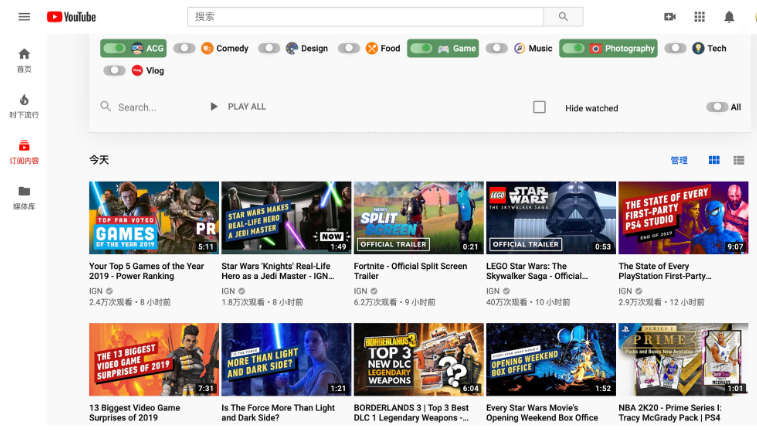
Task: Click the blue 管理 manage link
Action: (x=679, y=160)
